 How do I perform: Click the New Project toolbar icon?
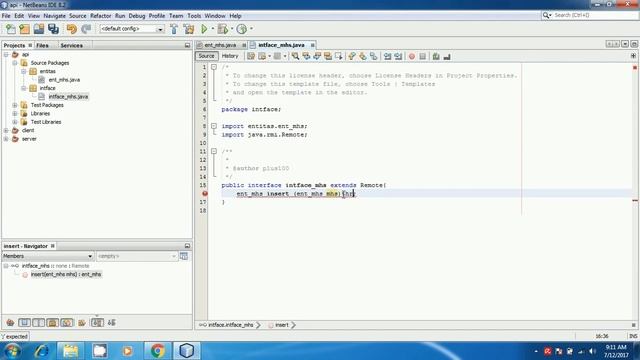pos(24,29)
